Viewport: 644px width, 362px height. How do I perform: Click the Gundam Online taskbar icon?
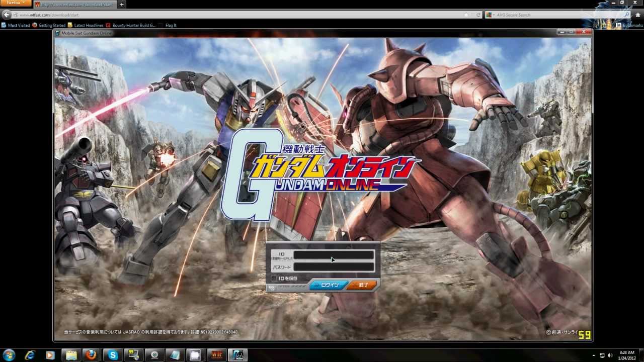coord(237,355)
